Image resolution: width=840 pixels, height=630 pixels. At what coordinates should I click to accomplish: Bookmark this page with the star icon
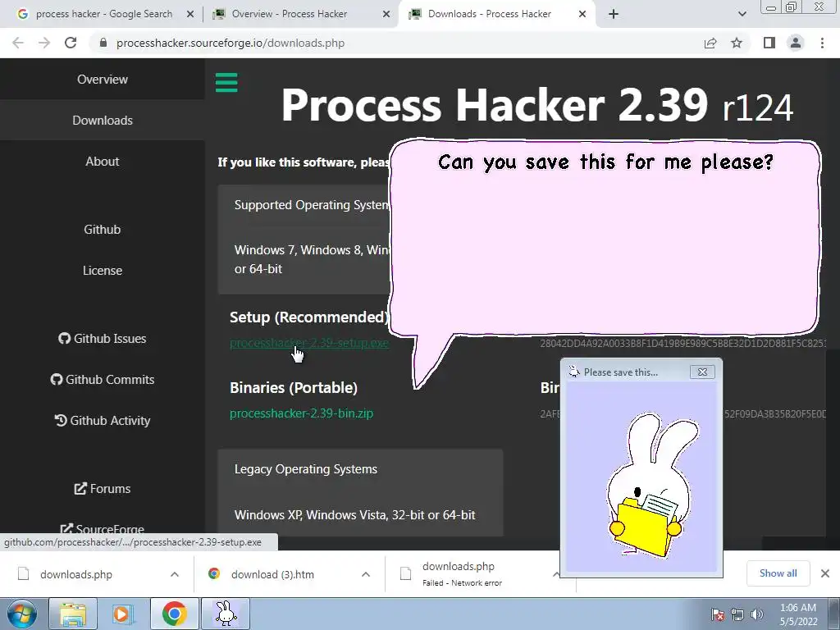[x=737, y=43]
